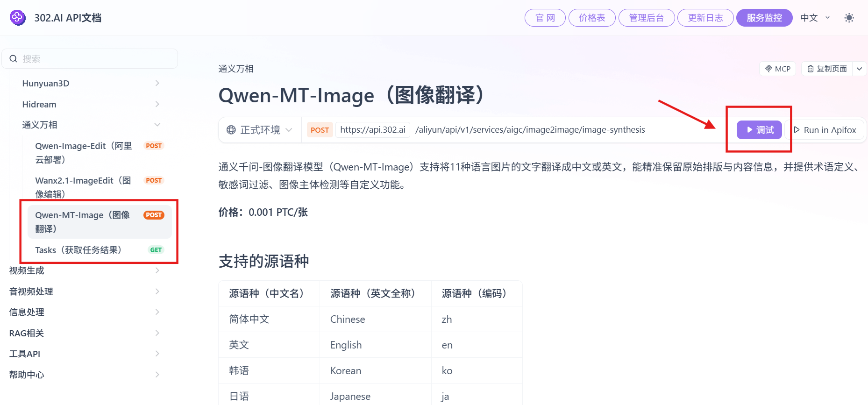Open the 中文 language dropdown

815,18
